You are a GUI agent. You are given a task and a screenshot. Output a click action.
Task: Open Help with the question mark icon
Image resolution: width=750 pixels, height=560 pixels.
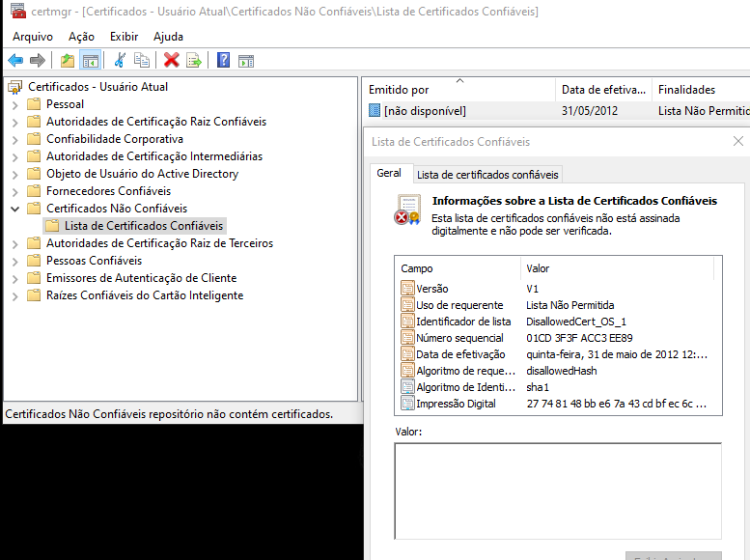(223, 60)
